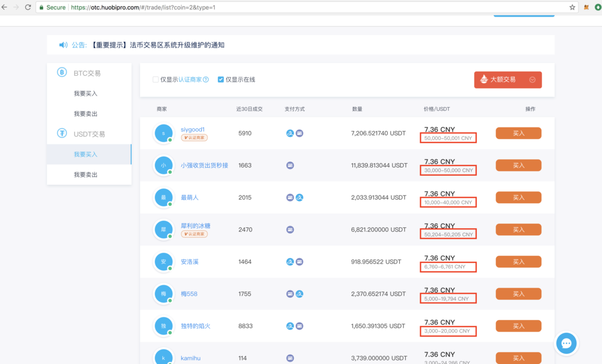Enable the 仅显示认证商家 checkbox
The height and width of the screenshot is (364, 602).
pos(156,79)
